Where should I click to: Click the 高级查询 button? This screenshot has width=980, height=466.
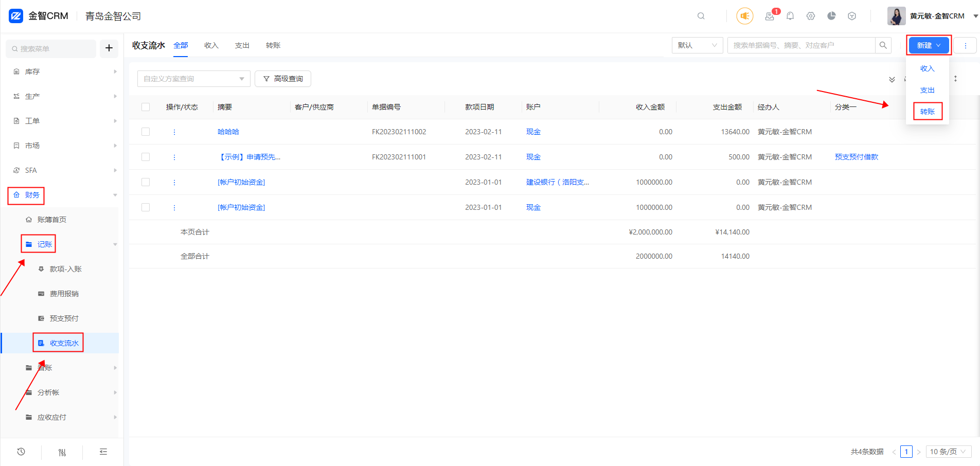(283, 79)
